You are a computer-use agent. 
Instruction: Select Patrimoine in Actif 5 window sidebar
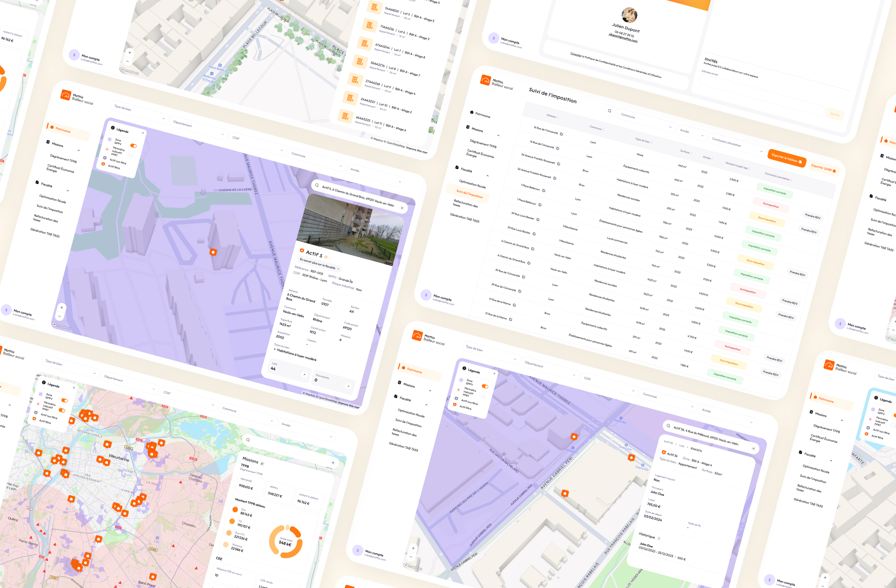pos(68,132)
